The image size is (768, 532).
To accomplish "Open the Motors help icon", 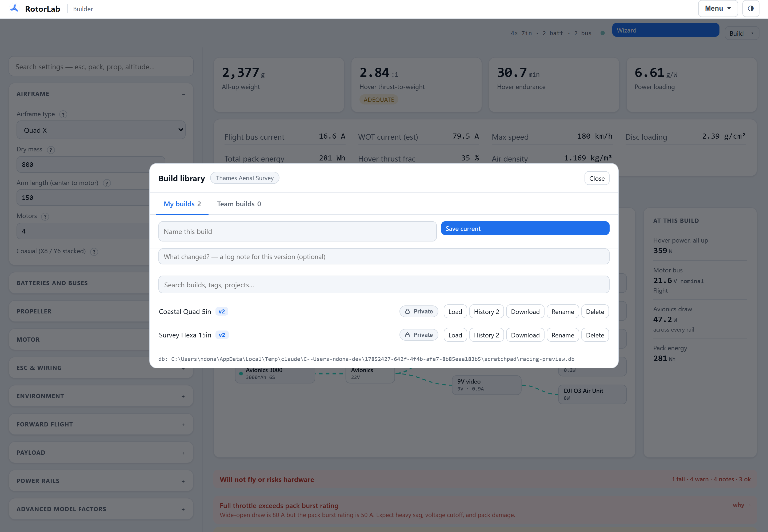I will tap(45, 216).
